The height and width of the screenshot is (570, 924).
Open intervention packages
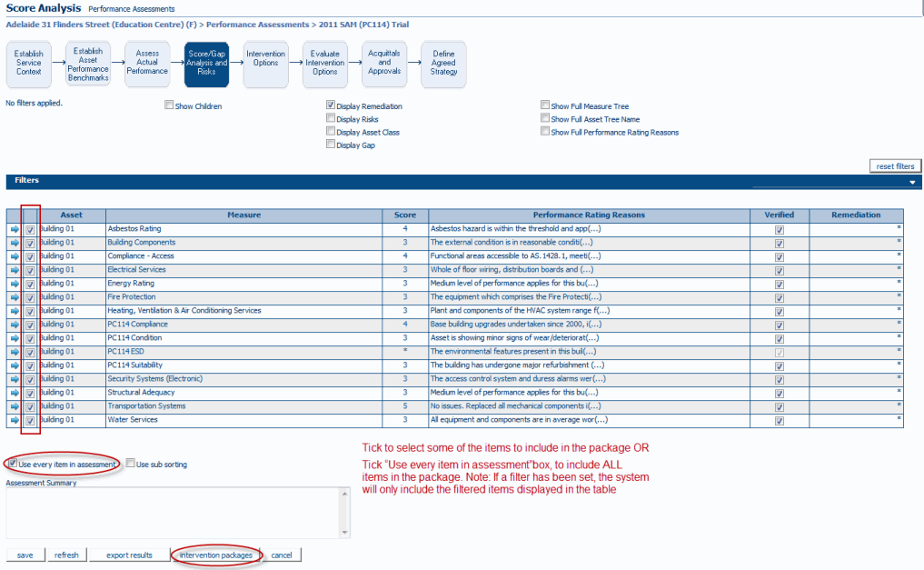tap(216, 555)
